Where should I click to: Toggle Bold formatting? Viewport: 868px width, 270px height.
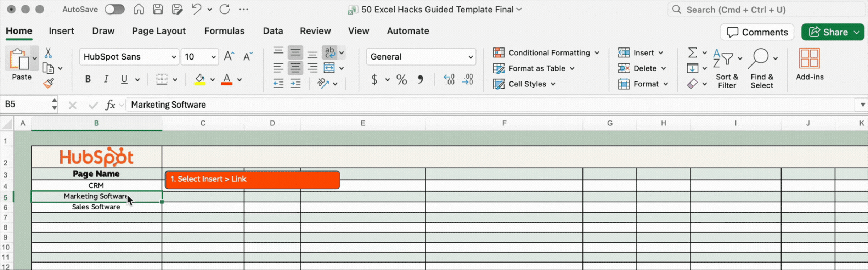point(88,79)
